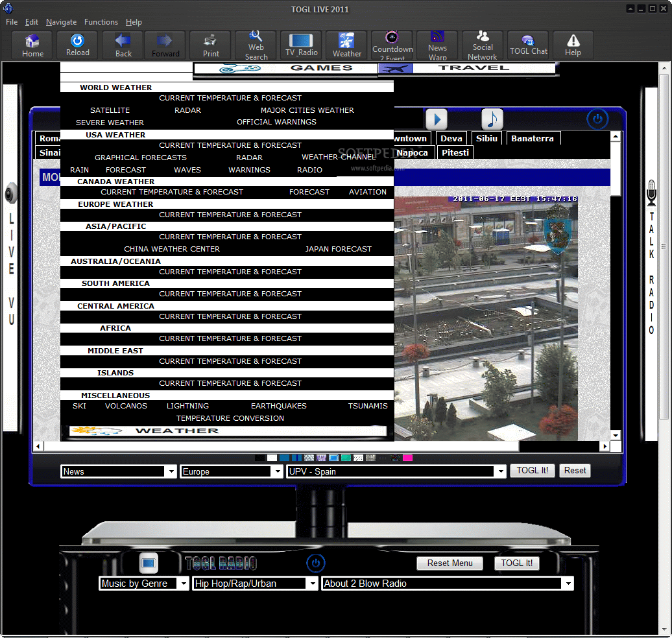Click the main window vertical scrollbar
The height and width of the screenshot is (638, 672).
click(664, 246)
